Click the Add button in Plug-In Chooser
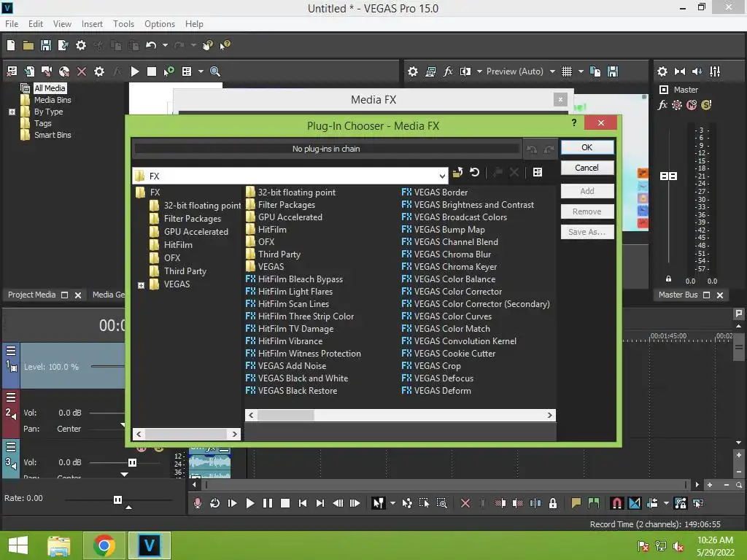Viewport: 747px width, 560px height. 587,191
